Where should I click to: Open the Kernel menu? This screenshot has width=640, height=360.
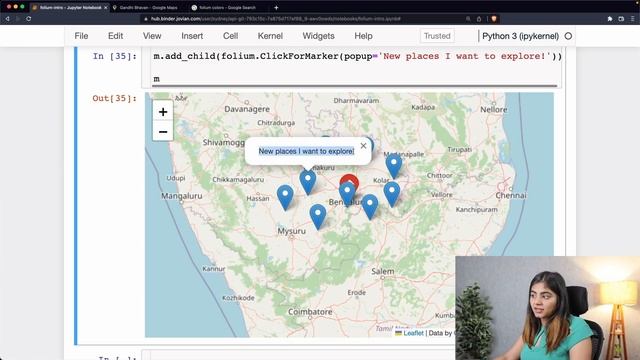pos(270,36)
